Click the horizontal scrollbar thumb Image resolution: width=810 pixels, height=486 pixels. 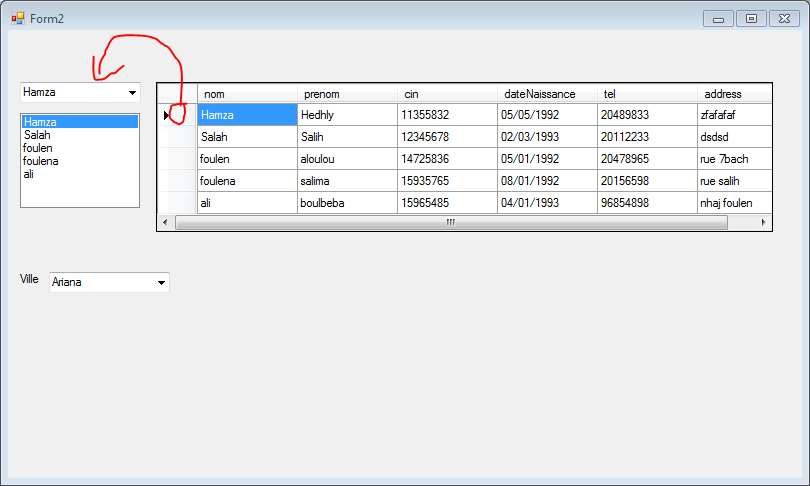[451, 223]
